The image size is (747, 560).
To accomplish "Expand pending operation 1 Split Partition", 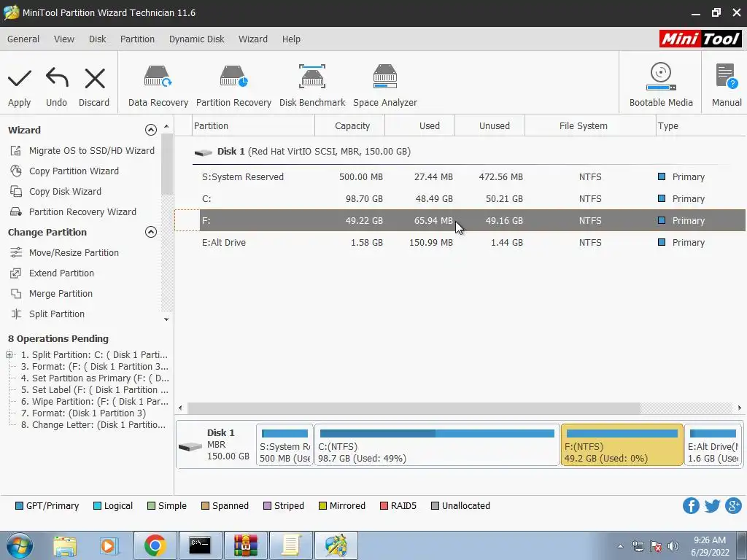I will [9, 355].
